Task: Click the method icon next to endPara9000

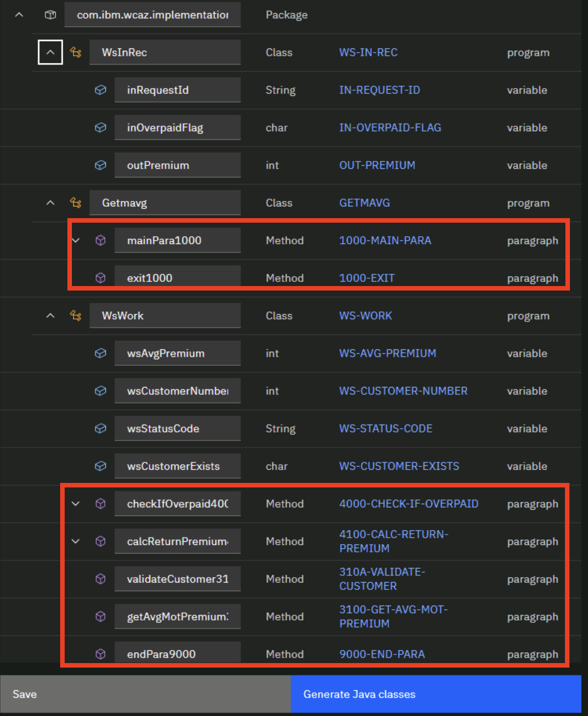Action: click(x=100, y=654)
